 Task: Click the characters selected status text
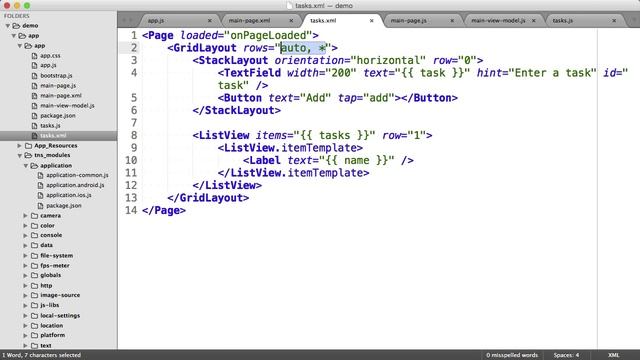42,355
